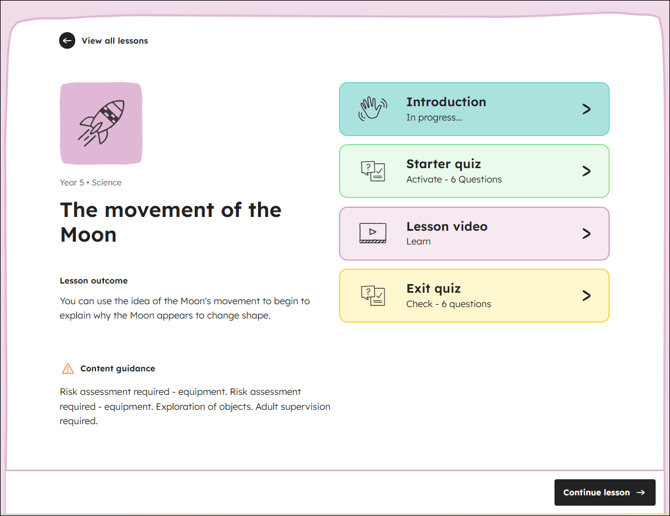Click the Year 5 Science label
This screenshot has height=516, width=670.
tap(91, 182)
